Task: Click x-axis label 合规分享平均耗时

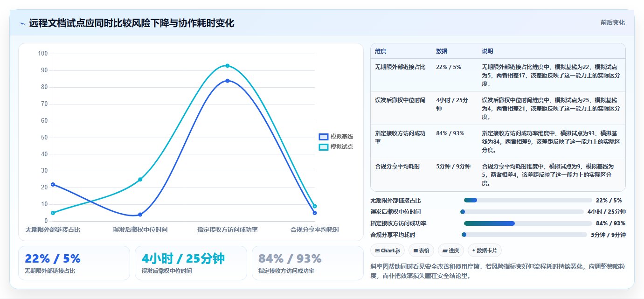Action: pos(315,229)
